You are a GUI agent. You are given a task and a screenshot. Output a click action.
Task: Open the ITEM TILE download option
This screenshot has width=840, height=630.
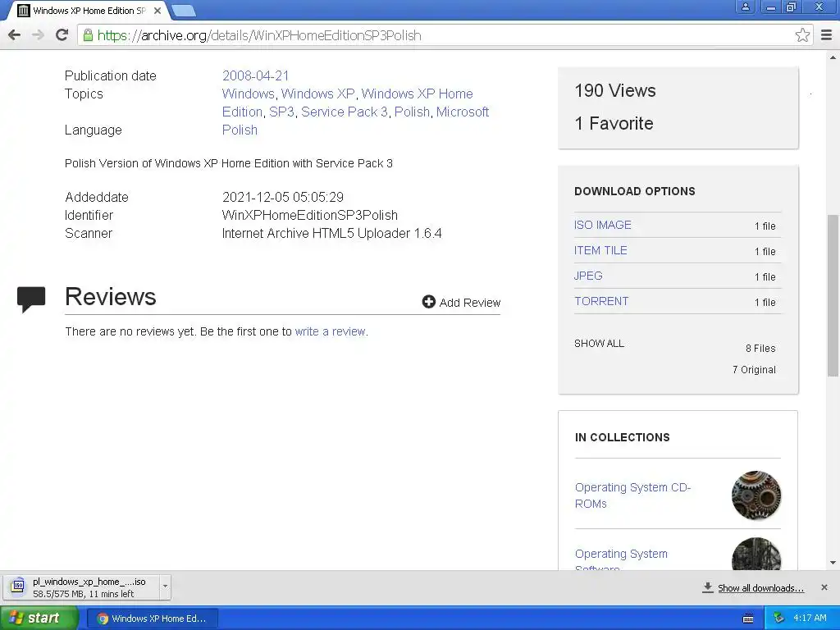coord(600,250)
